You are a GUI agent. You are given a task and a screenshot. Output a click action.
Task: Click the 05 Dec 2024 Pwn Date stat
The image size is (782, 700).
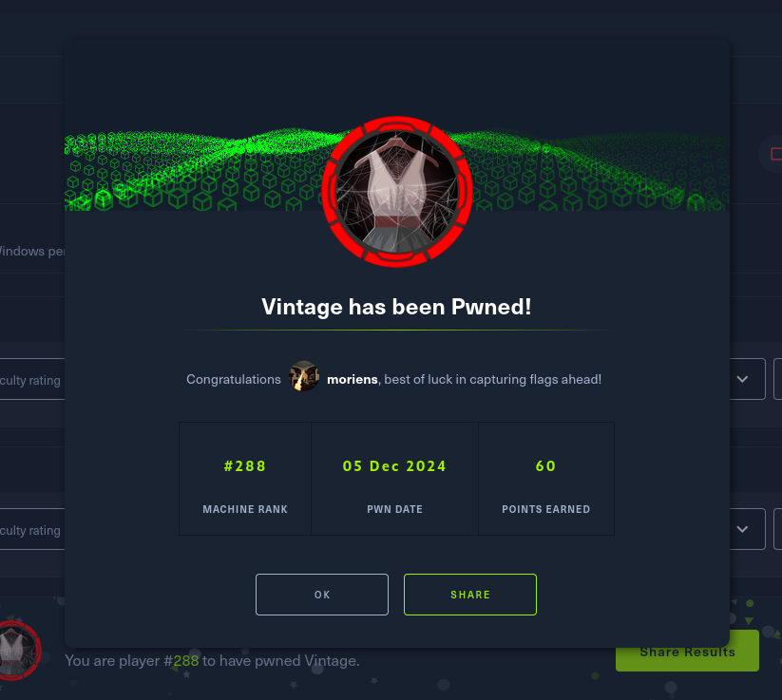point(394,479)
